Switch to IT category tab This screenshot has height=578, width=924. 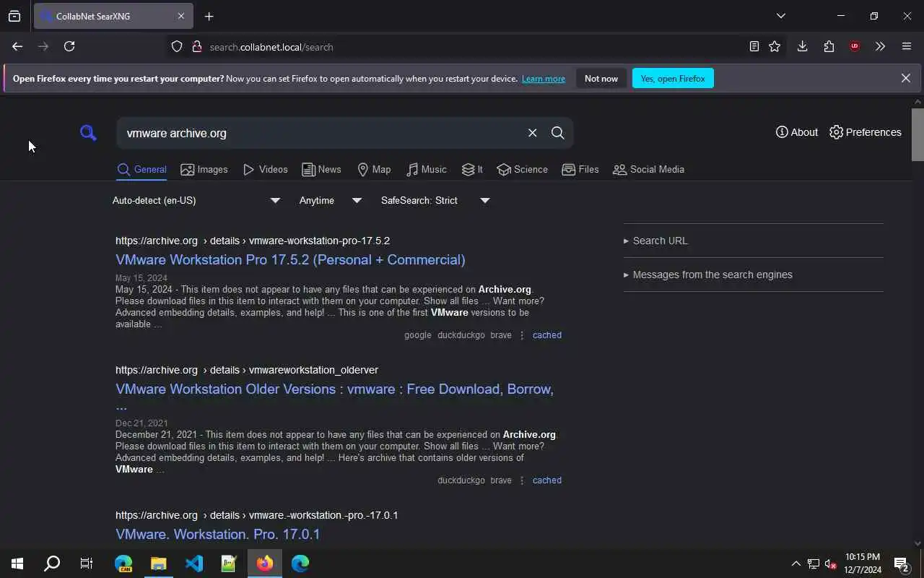[472, 169]
